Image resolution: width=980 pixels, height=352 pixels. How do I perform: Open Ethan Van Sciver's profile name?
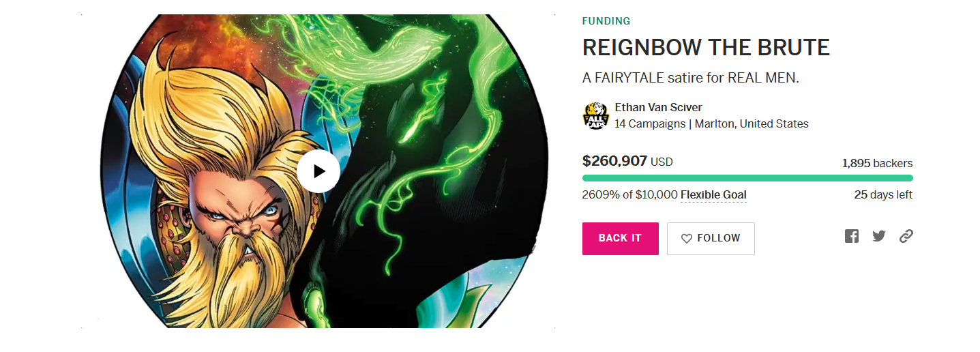click(658, 107)
